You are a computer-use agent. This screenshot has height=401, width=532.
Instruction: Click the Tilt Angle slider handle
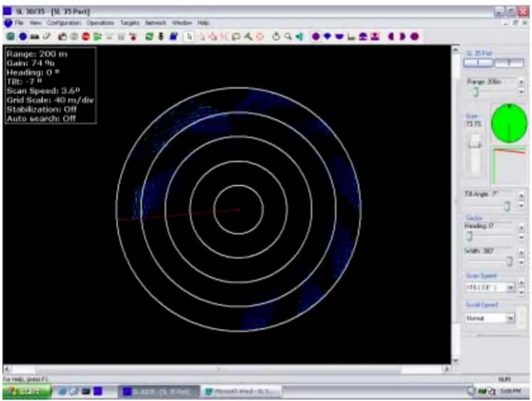click(507, 206)
